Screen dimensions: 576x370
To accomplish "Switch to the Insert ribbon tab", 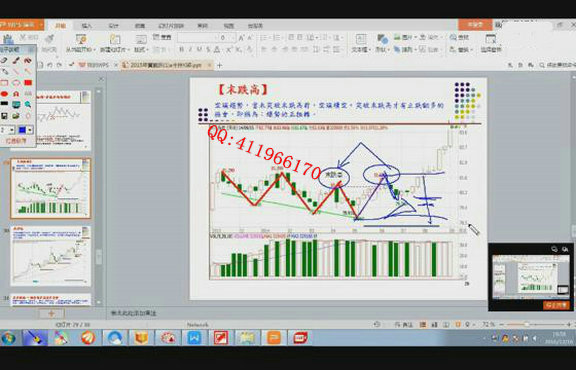I will [x=86, y=26].
